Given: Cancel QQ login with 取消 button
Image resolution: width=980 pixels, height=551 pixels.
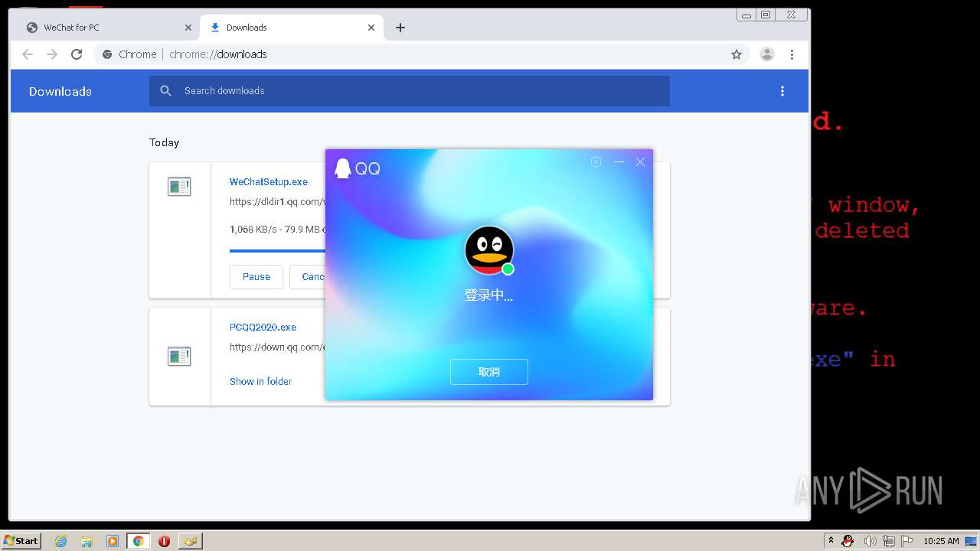Looking at the screenshot, I should (x=489, y=372).
